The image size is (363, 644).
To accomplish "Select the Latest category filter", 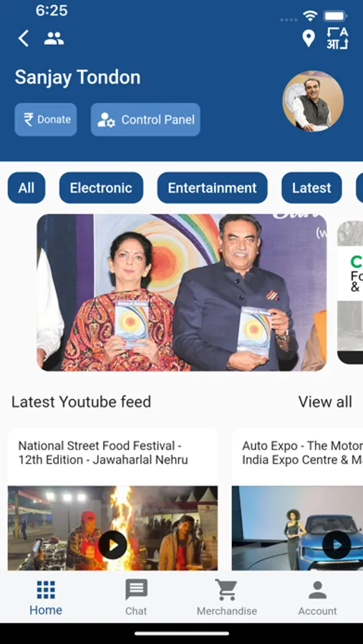I will coord(311,187).
